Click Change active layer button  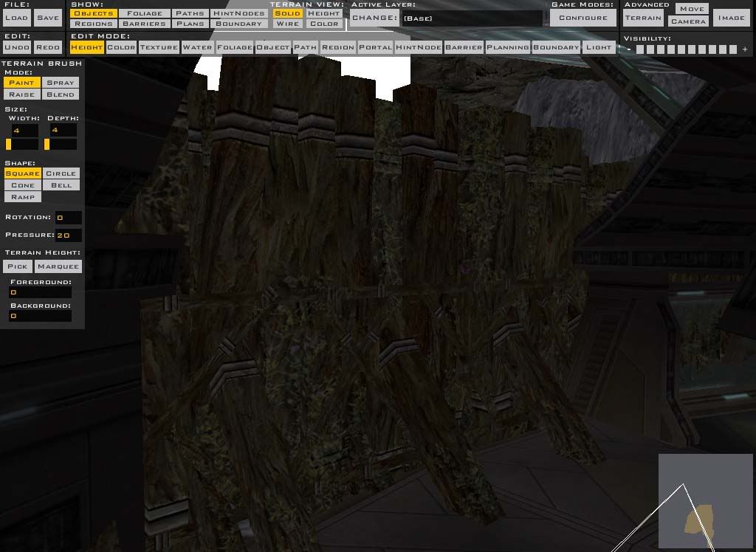click(374, 18)
